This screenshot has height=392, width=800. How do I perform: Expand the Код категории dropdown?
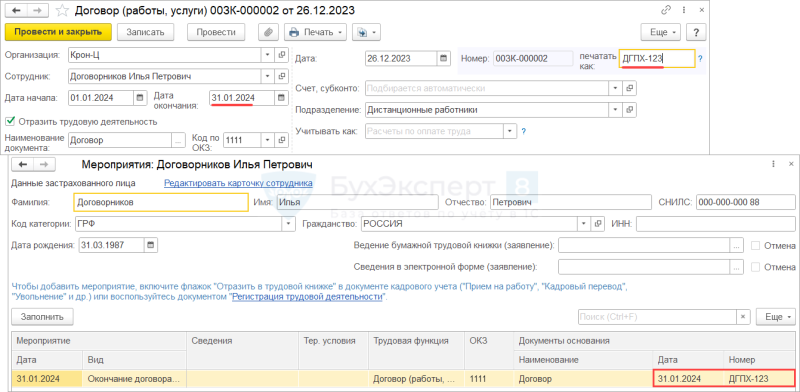click(x=289, y=224)
